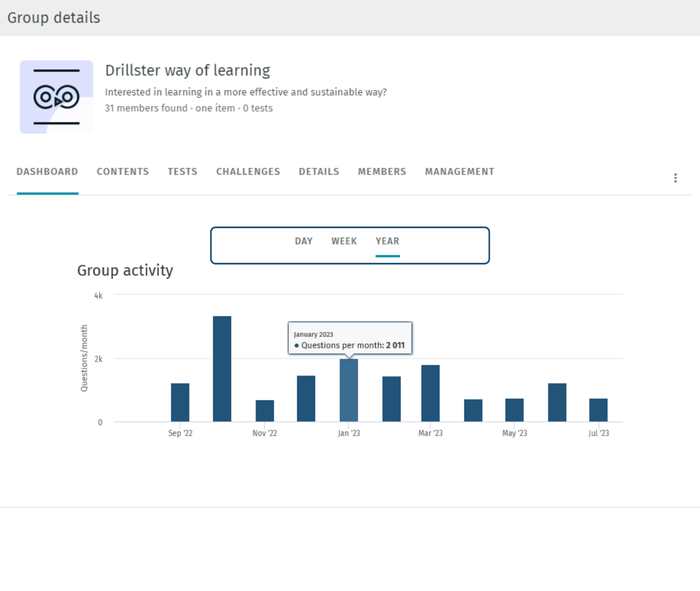Viewport: 700px width, 591px height.
Task: Select the February 2023 bar
Action: (392, 399)
